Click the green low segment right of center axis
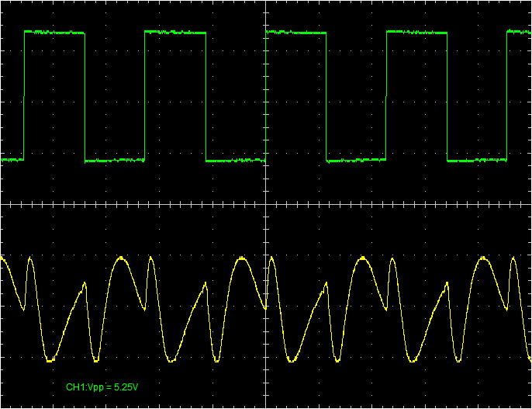 pyautogui.click(x=357, y=160)
